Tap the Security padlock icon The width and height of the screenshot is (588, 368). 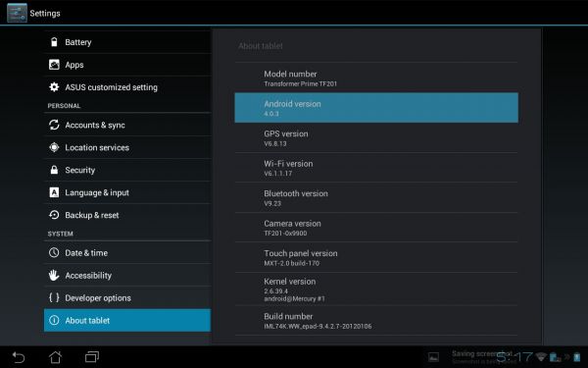(x=54, y=170)
